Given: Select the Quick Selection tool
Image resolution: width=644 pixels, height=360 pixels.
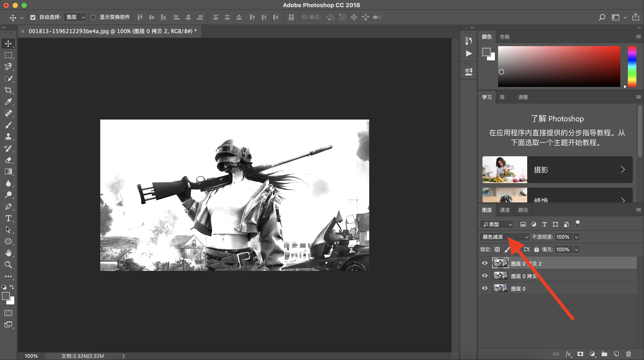Looking at the screenshot, I should (8, 79).
